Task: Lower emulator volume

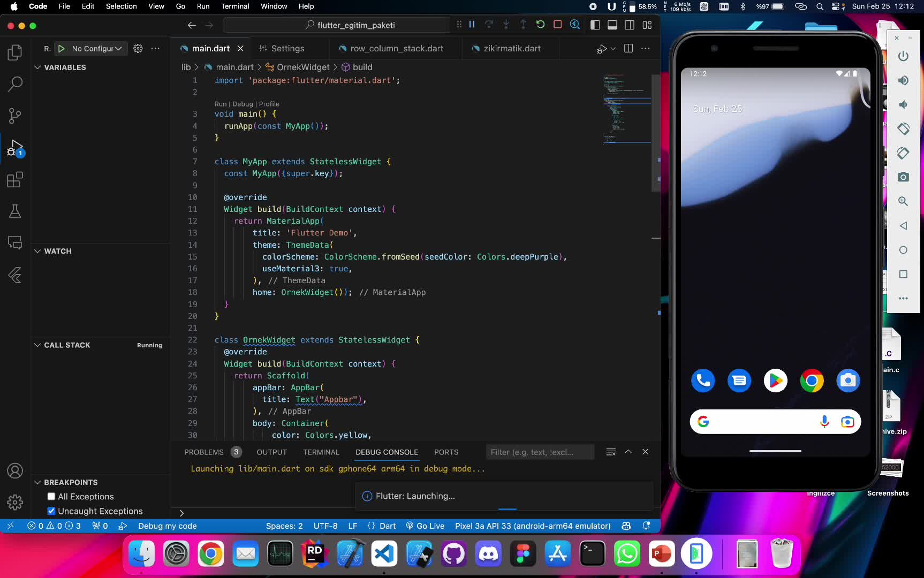Action: pyautogui.click(x=903, y=104)
